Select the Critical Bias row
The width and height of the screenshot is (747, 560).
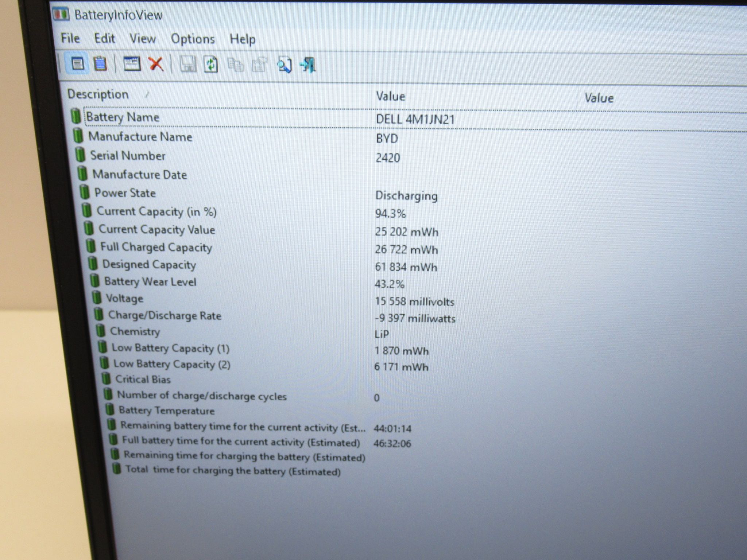[143, 379]
